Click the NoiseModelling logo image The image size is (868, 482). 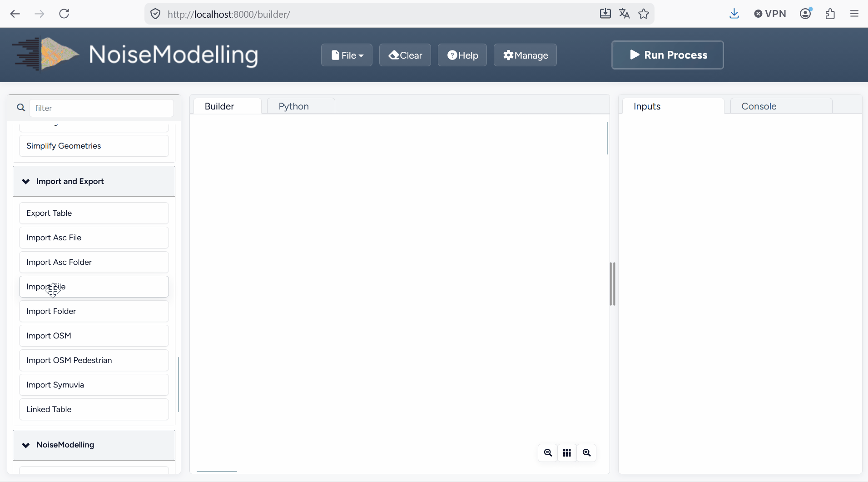[136, 54]
